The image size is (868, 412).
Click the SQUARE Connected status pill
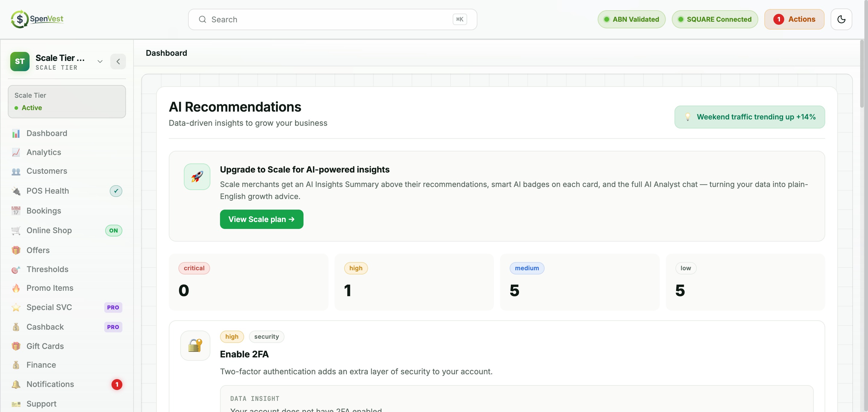click(x=715, y=19)
